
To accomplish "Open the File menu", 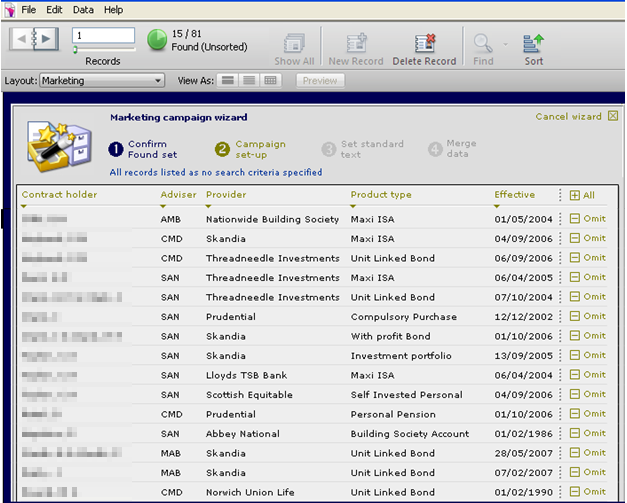I will [x=28, y=10].
